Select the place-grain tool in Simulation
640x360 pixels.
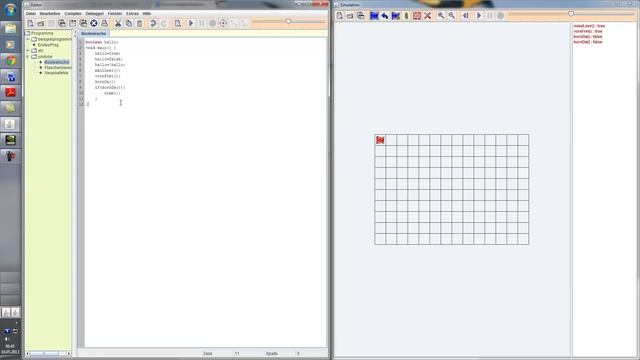pyautogui.click(x=406, y=16)
